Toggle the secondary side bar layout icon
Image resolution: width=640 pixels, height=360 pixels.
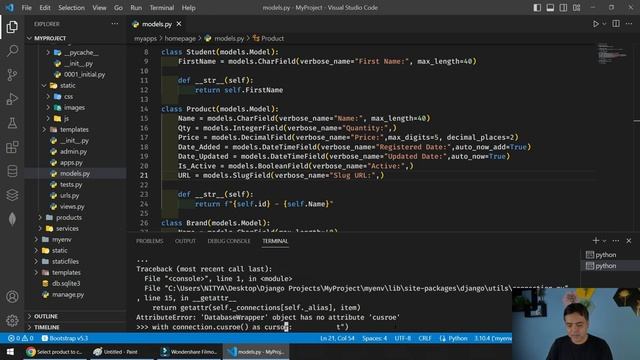coord(563,8)
